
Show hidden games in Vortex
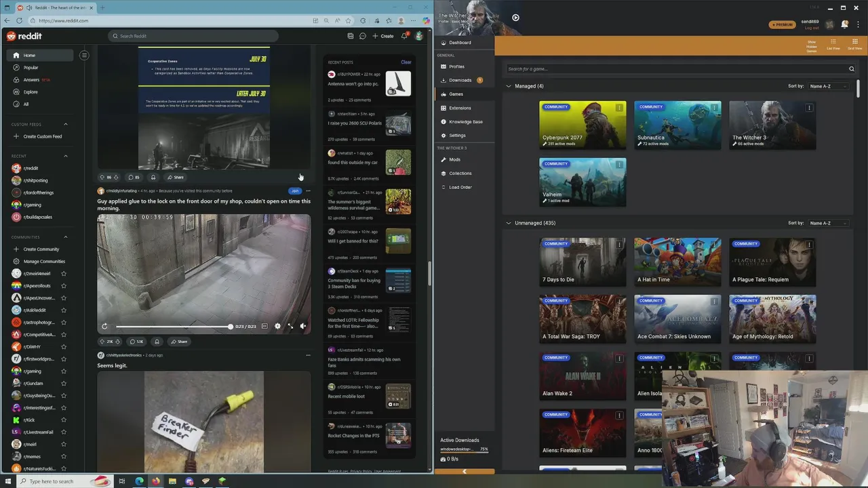[812, 45]
